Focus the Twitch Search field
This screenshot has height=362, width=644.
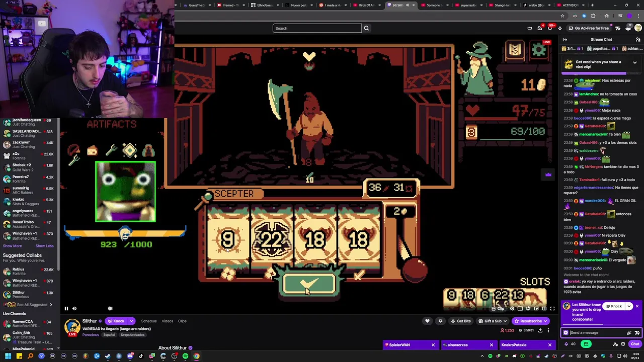[317, 28]
